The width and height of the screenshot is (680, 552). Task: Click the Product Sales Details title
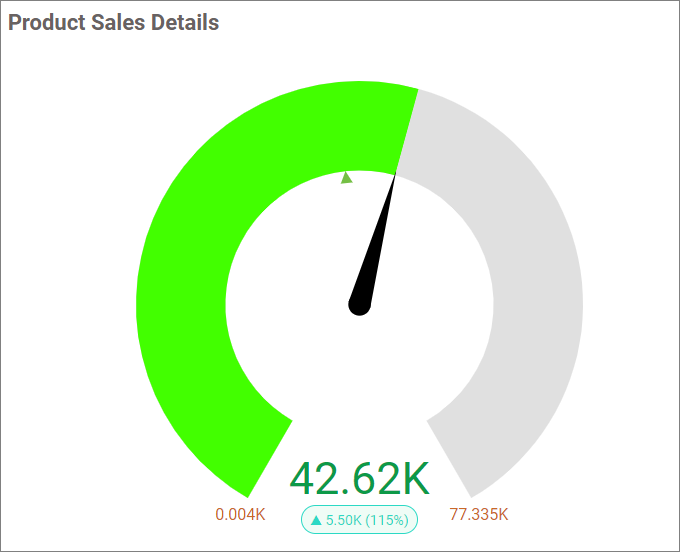tap(113, 22)
